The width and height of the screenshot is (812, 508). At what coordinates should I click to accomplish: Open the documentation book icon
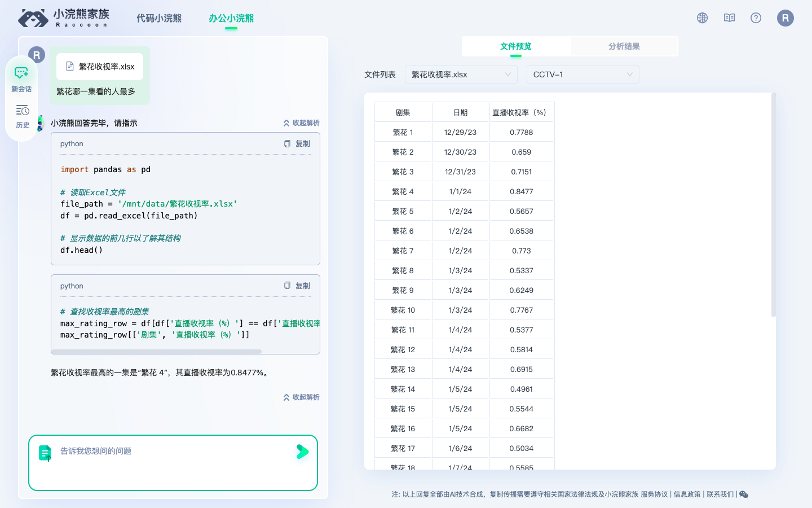(x=729, y=17)
